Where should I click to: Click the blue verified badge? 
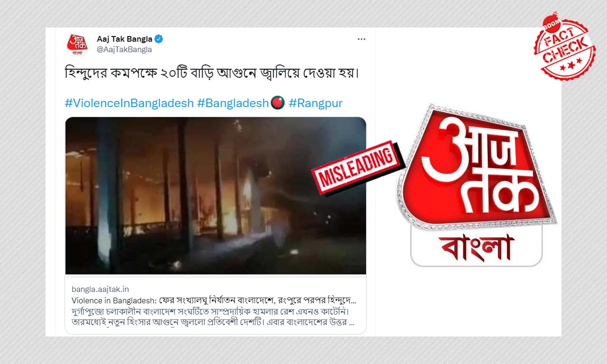(x=160, y=38)
